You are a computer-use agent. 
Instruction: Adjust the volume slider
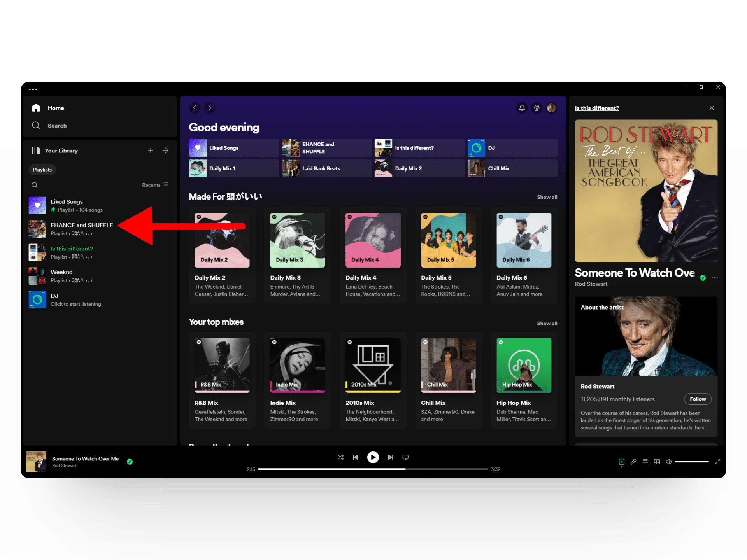[x=691, y=462]
